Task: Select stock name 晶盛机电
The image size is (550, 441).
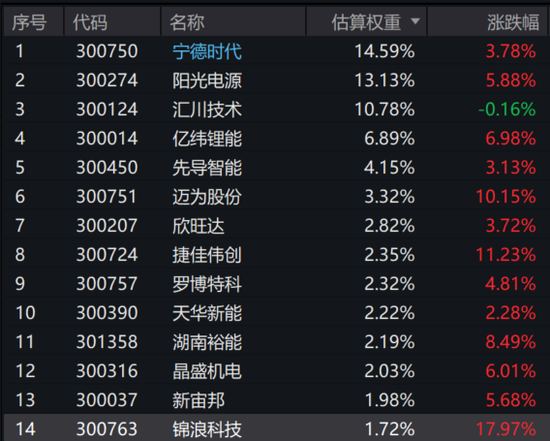Action: coord(207,371)
